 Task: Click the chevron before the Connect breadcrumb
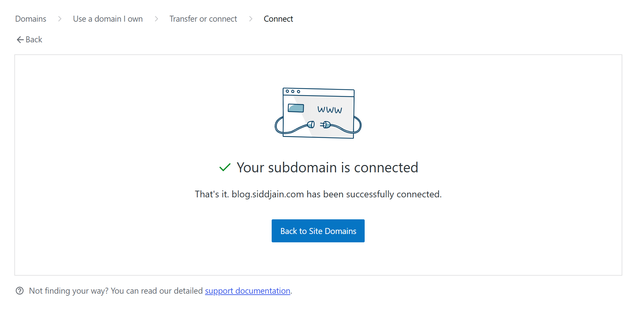251,19
